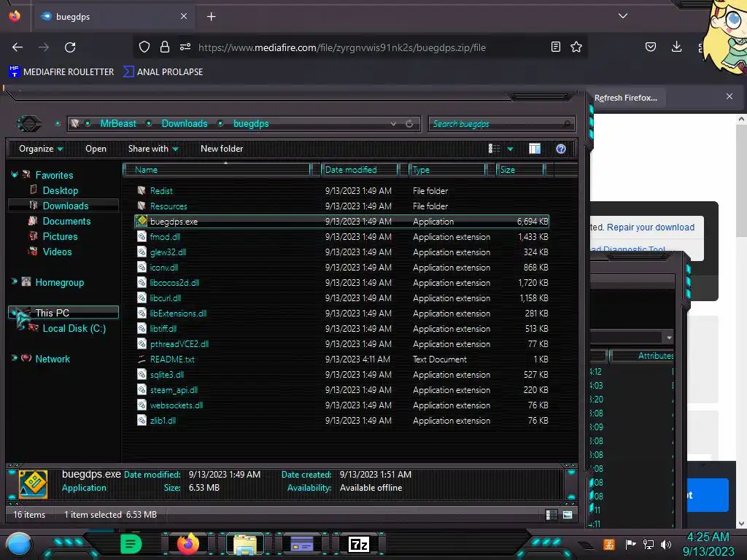747x560 pixels.
Task: Select Local Disk (C:) drive
Action: click(74, 328)
